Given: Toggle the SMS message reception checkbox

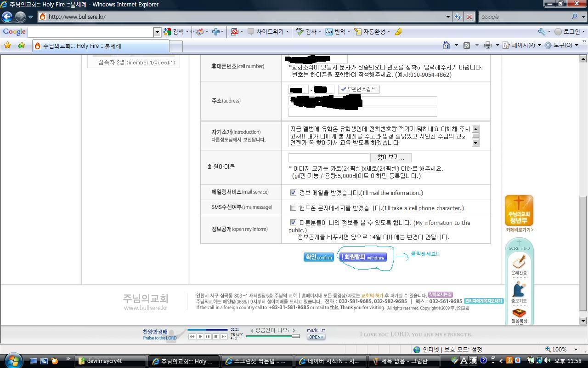Looking at the screenshot, I should coord(293,208).
